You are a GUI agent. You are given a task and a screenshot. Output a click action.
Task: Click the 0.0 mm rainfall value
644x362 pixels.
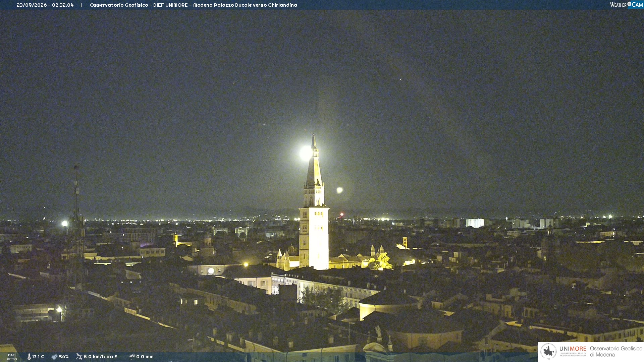[x=145, y=357]
